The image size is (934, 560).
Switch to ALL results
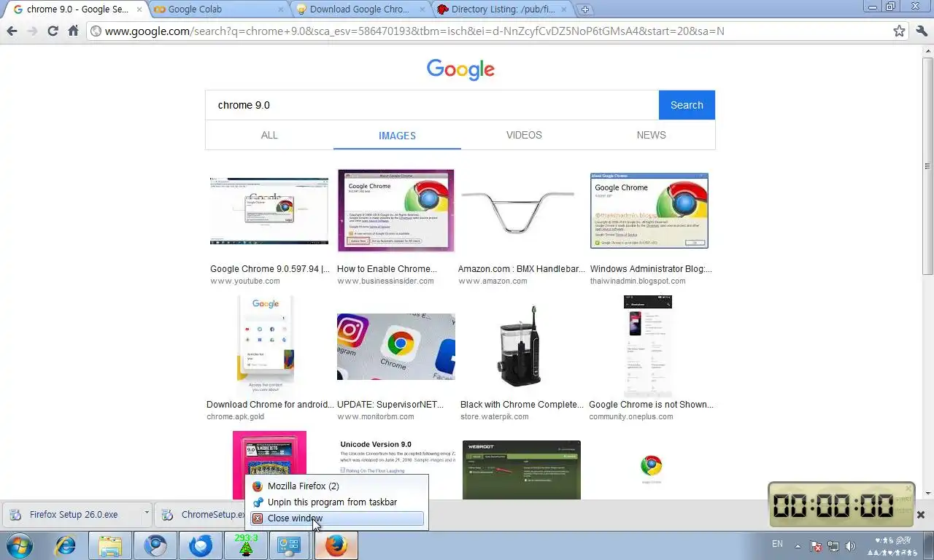[269, 135]
